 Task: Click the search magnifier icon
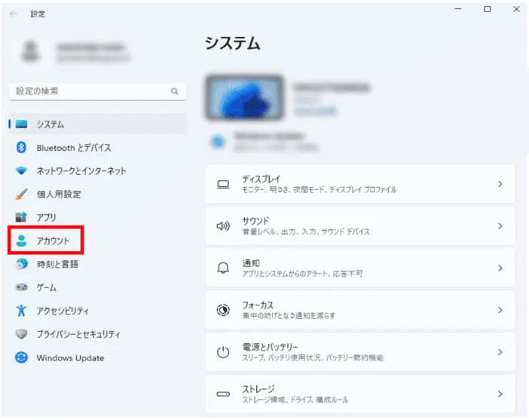click(174, 91)
